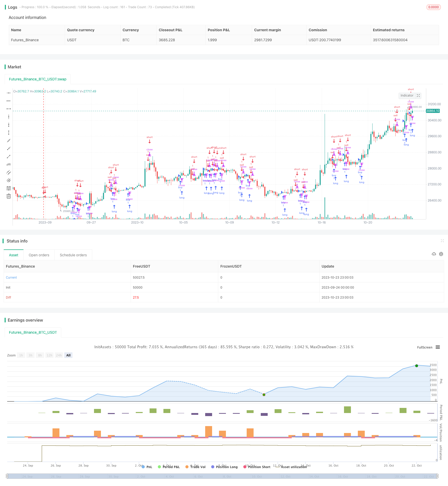The image size is (448, 486).
Task: Set zoom range to All
Action: [68, 355]
